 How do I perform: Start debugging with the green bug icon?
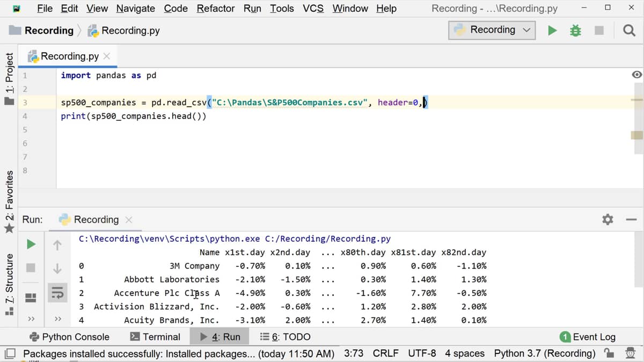[x=575, y=31]
